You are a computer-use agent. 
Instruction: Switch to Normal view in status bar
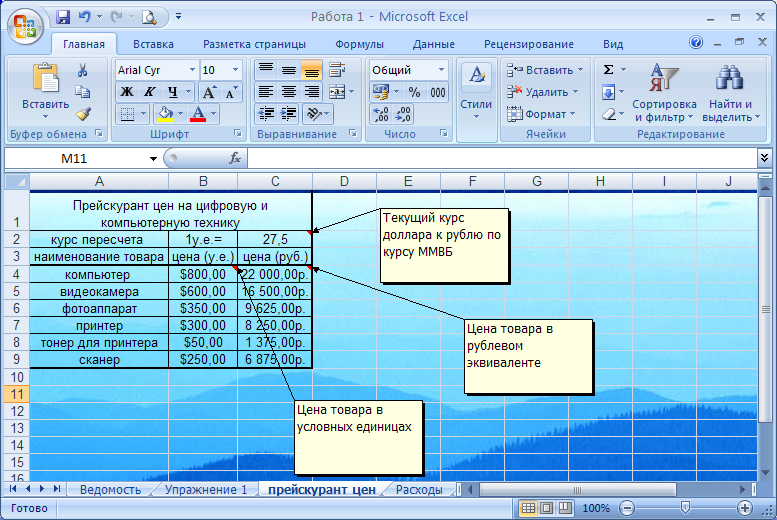529,508
